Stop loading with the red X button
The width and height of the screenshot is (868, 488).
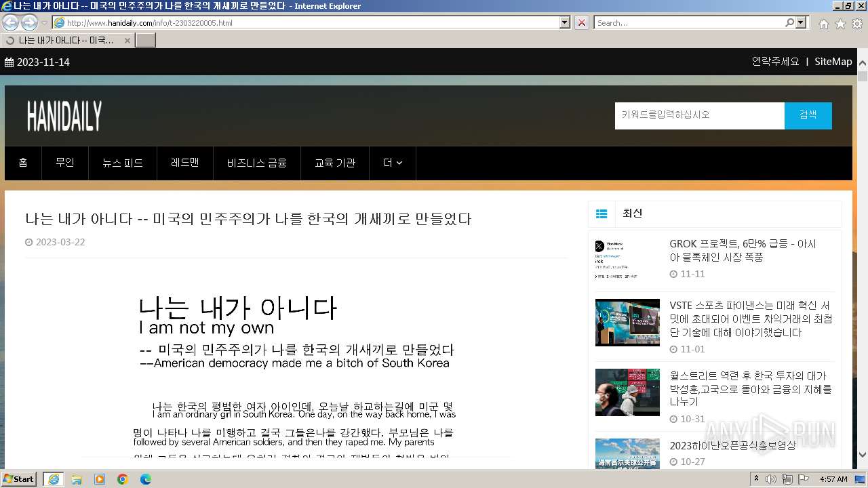point(582,22)
